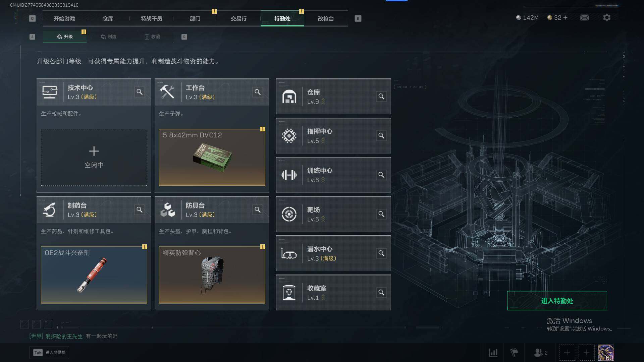
Task: Click 进入特勤处 green button
Action: click(x=557, y=301)
